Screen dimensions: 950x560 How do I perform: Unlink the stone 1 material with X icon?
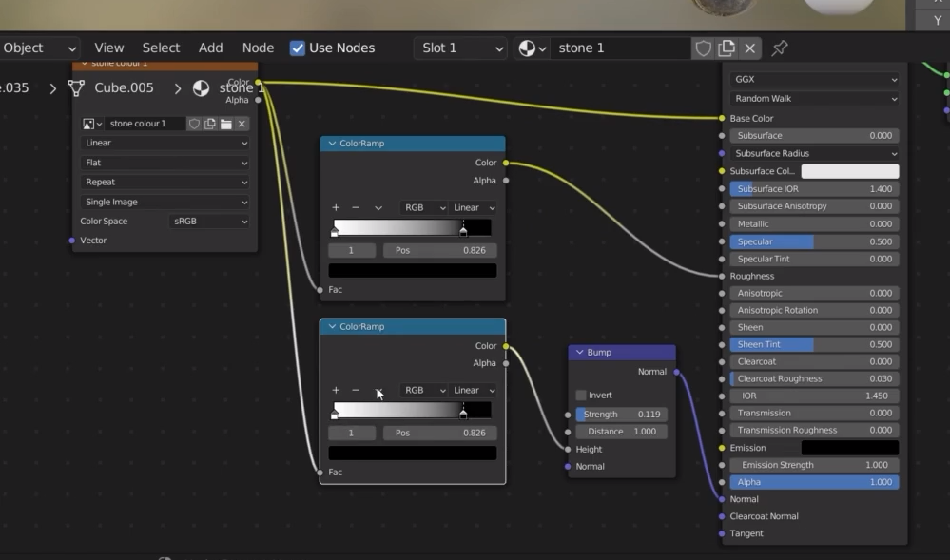pos(750,48)
